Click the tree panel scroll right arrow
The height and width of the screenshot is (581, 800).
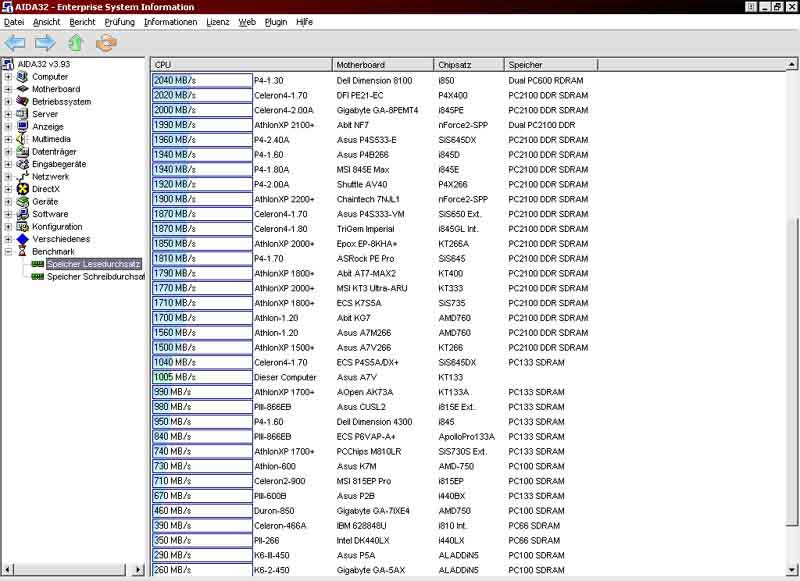pyautogui.click(x=138, y=569)
